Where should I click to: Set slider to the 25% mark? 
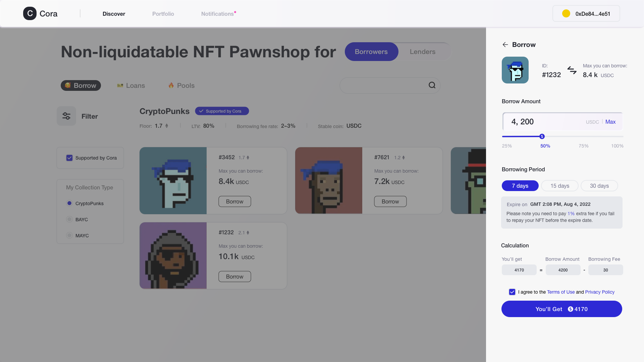507,146
